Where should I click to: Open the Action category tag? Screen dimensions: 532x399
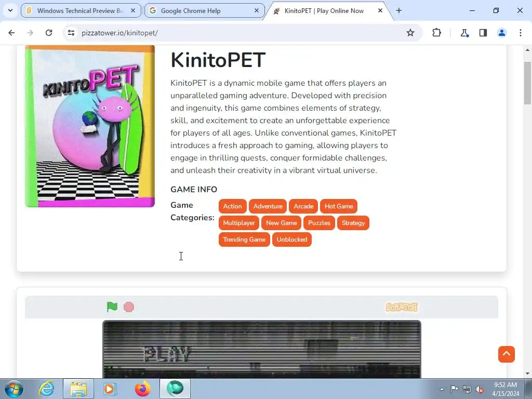click(232, 206)
